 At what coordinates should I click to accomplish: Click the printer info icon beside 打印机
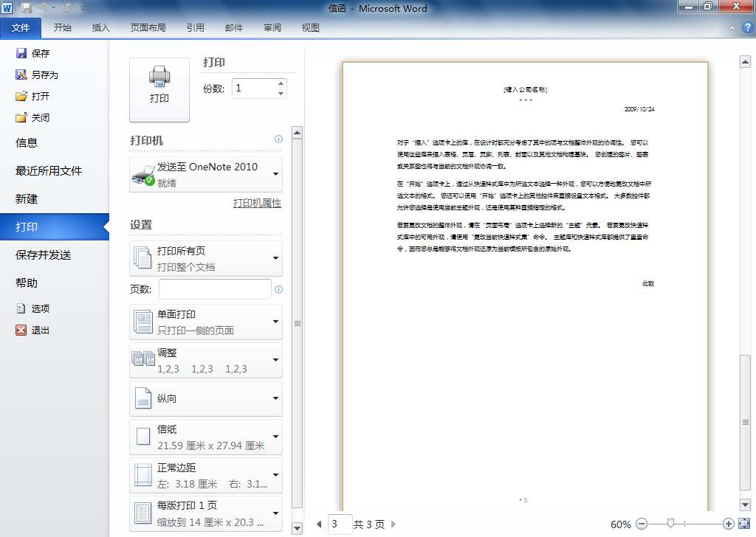click(x=278, y=139)
